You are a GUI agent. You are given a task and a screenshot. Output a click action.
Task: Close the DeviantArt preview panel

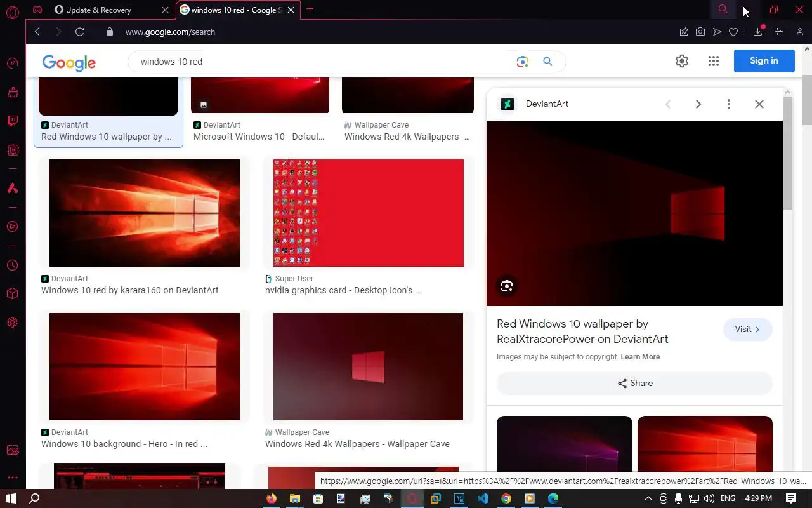click(x=759, y=104)
